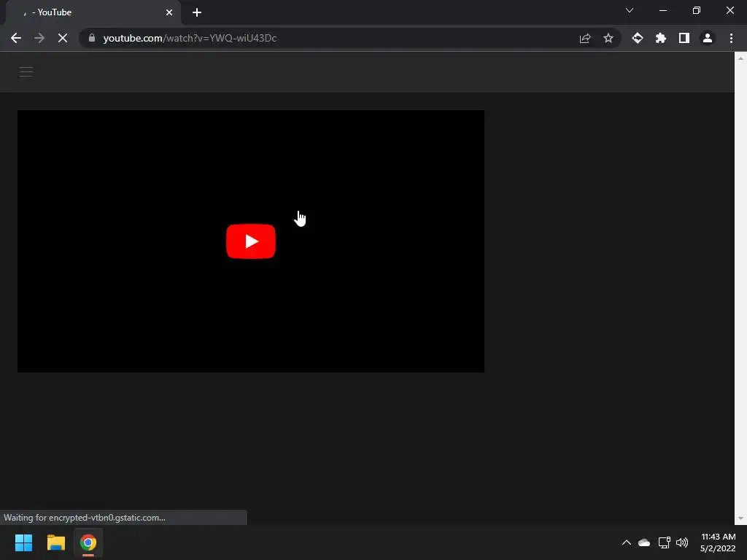
Task: Open the Windows Start menu
Action: pos(23,542)
